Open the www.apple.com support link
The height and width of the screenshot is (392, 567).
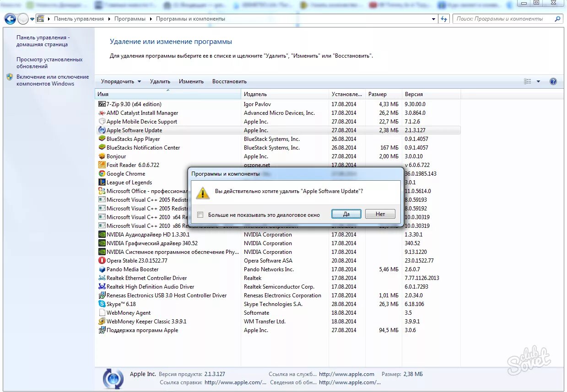(x=346, y=374)
